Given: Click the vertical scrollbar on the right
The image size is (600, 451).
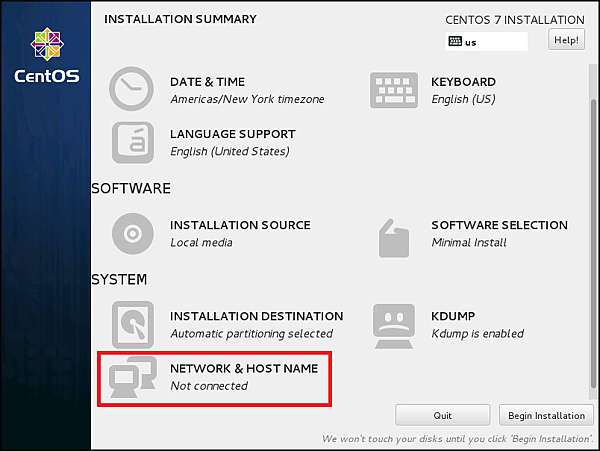Looking at the screenshot, I should pos(593,243).
